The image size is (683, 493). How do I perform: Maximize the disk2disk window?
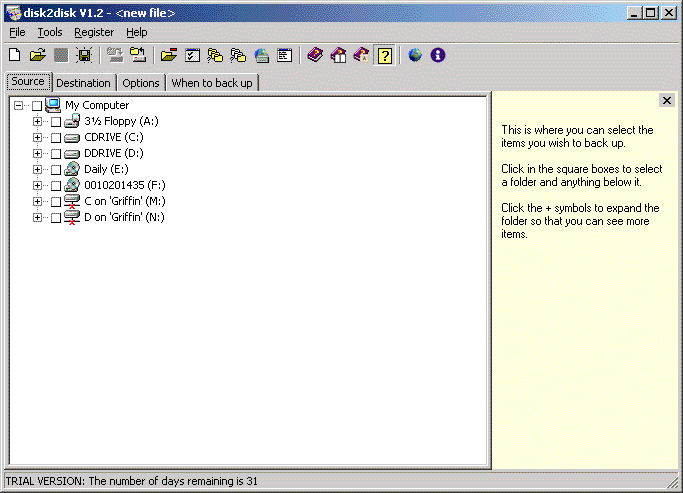[x=650, y=13]
